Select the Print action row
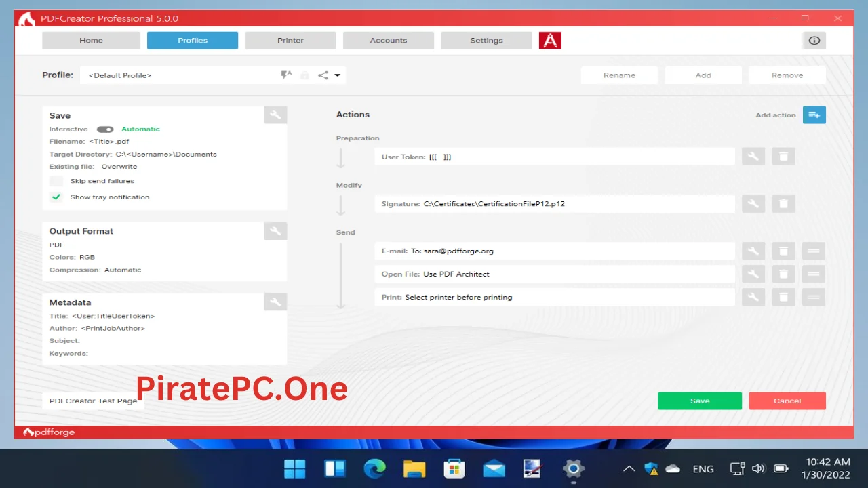Viewport: 868px width, 488px height. [x=555, y=297]
